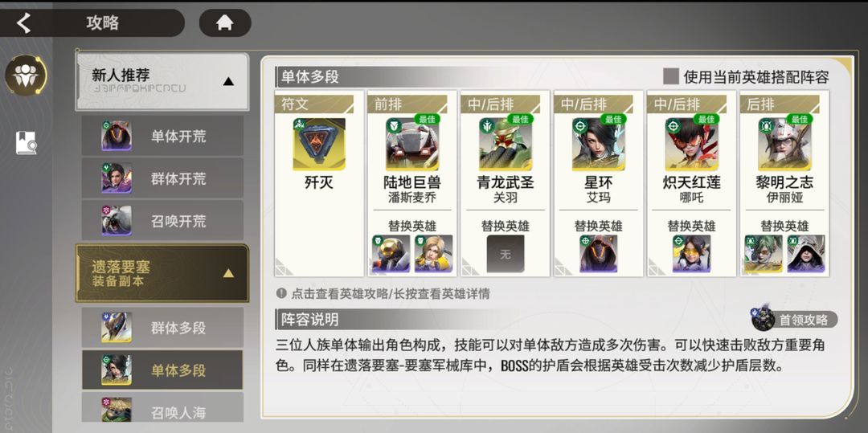Go back using the top-left arrow
Screen dimensions: 868x433
[x=23, y=22]
